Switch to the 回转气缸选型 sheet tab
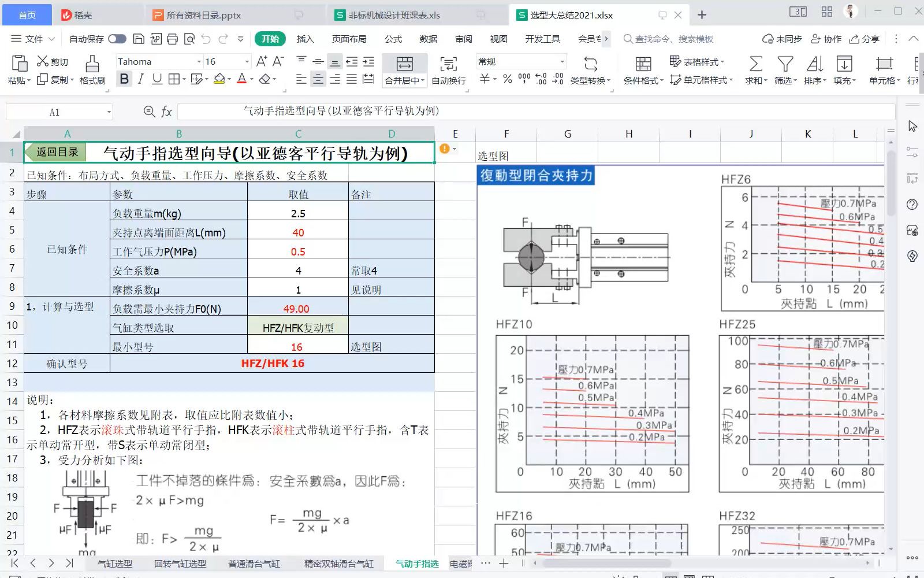924x578 pixels. [x=180, y=564]
